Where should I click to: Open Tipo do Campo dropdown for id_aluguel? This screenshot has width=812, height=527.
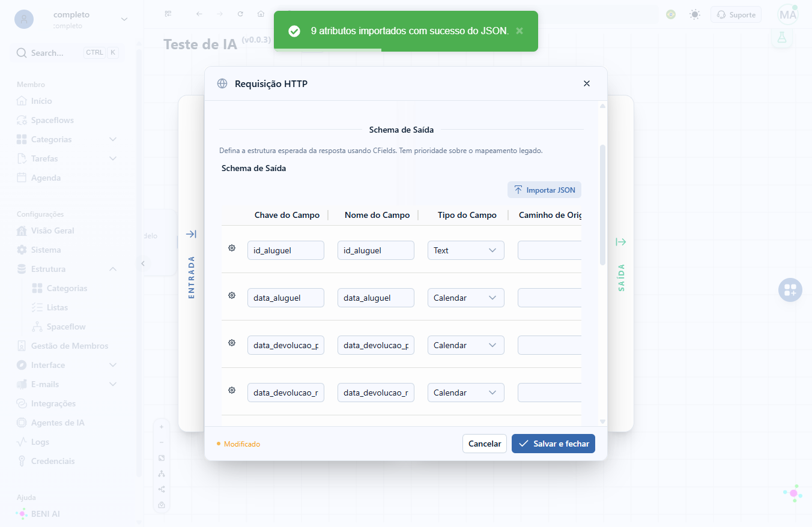tap(466, 250)
